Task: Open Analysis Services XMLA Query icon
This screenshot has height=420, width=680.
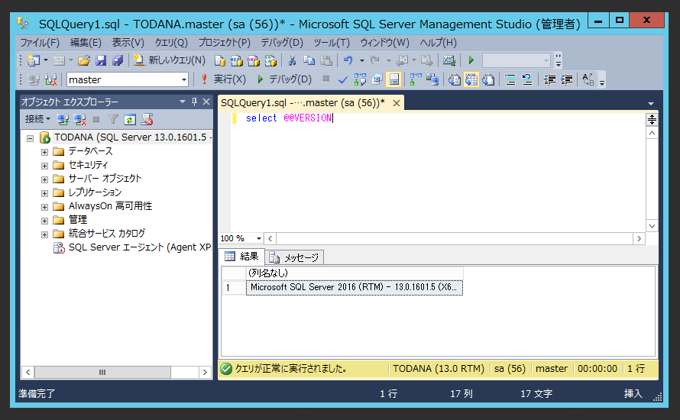Action: pos(270,61)
